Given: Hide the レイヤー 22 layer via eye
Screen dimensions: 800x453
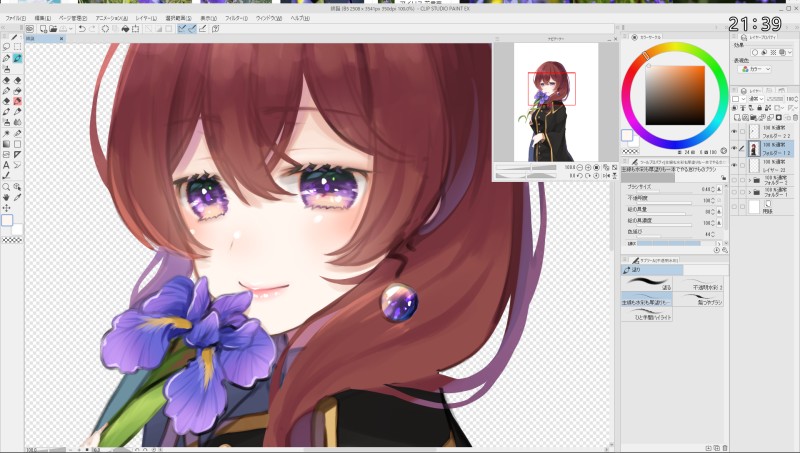Looking at the screenshot, I should [x=734, y=165].
